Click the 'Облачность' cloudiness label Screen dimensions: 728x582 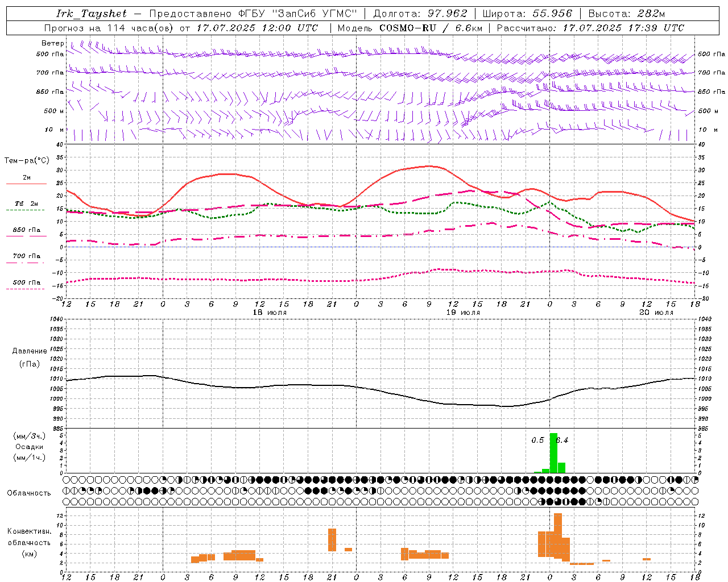(29, 493)
